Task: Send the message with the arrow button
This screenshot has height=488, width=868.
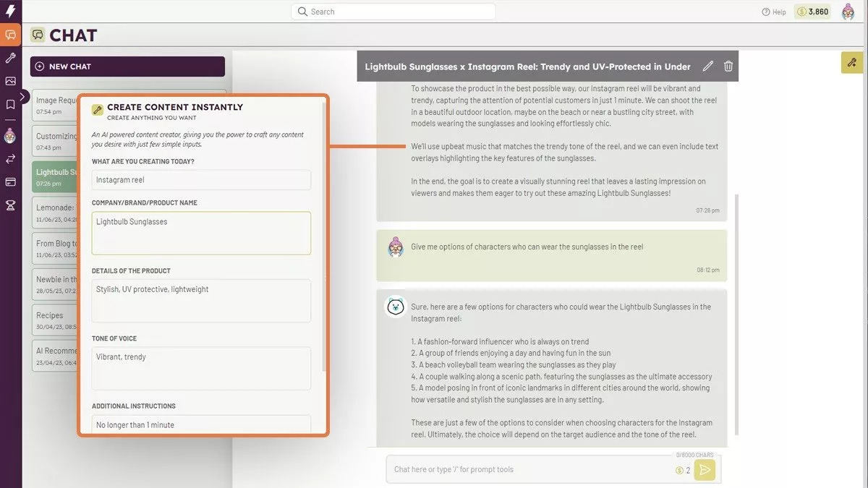Action: [x=705, y=470]
